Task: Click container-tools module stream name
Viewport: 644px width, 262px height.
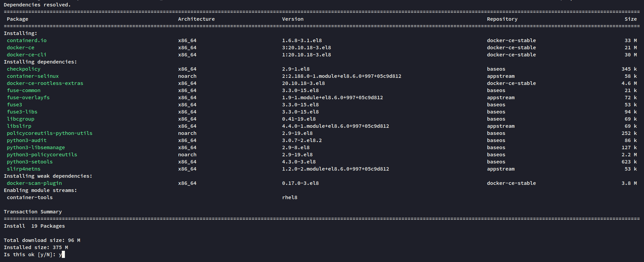Action: [x=30, y=197]
